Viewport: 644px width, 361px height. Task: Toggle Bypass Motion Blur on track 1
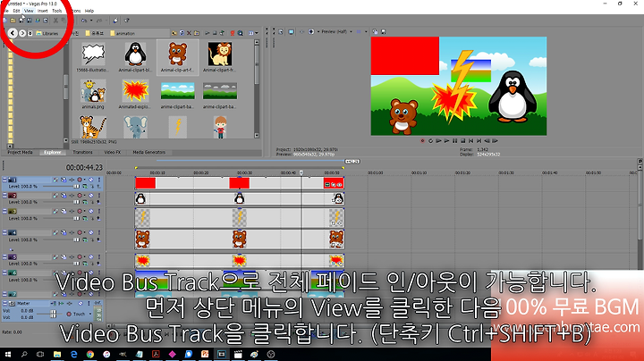click(55, 180)
